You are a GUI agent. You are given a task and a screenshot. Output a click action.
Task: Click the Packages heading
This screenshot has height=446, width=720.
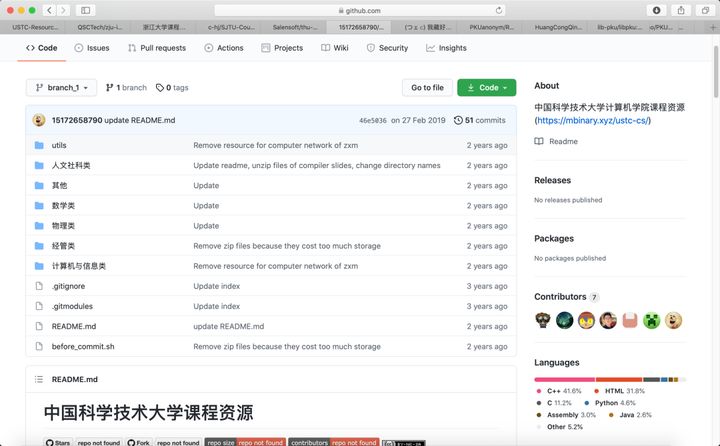point(554,238)
